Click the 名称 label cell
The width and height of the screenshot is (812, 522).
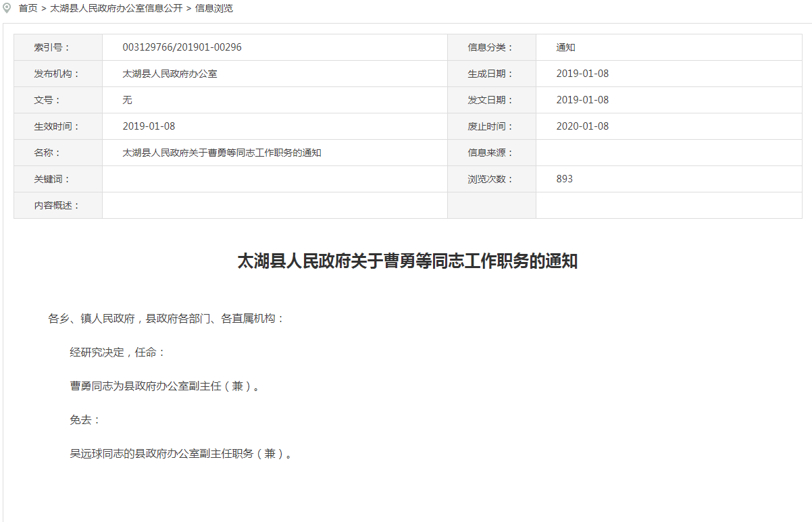point(58,153)
